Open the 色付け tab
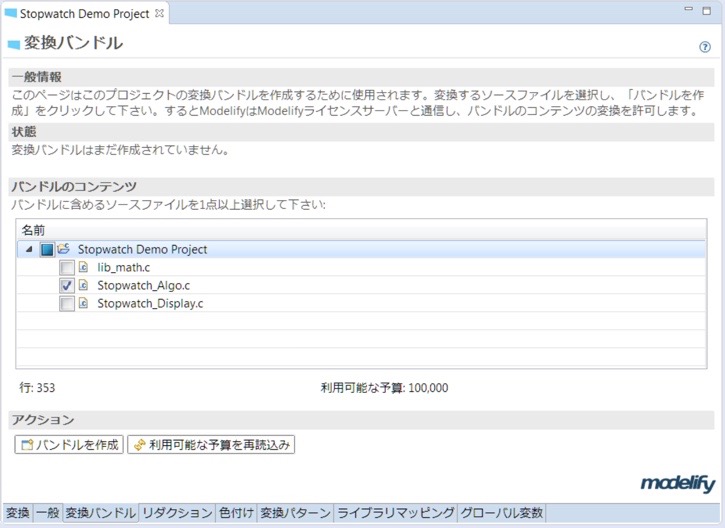The width and height of the screenshot is (725, 528). pos(236,513)
